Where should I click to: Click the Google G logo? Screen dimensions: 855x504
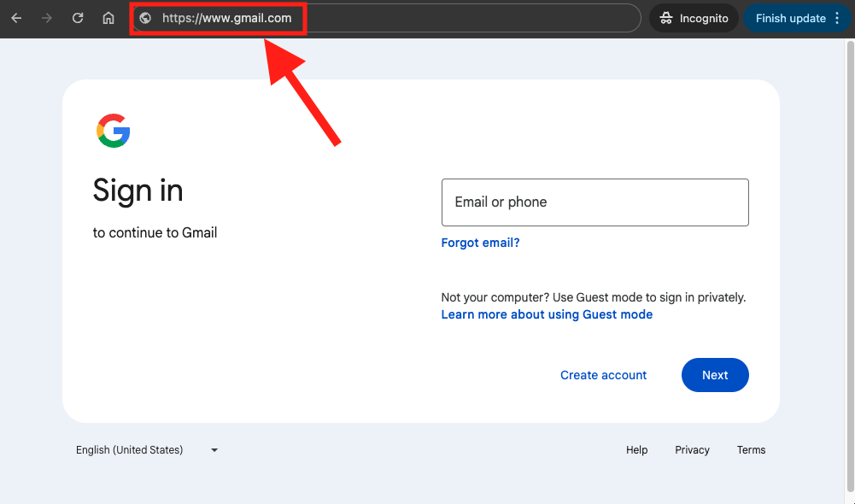[114, 131]
